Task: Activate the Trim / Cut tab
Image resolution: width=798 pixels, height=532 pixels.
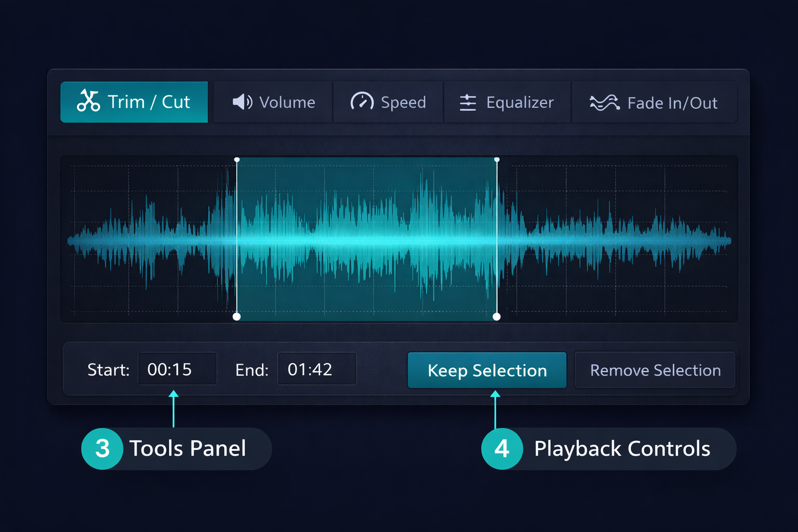Action: [x=134, y=102]
